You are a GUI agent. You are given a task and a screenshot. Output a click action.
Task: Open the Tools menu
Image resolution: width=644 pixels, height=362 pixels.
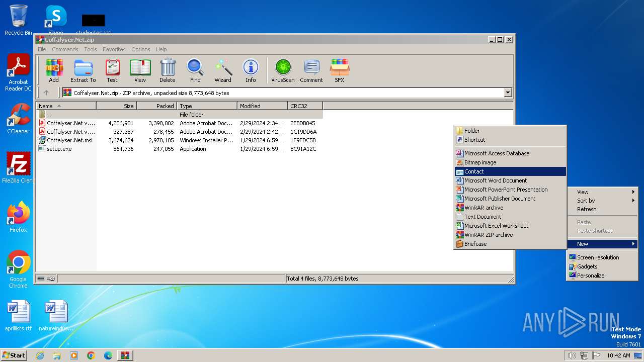click(91, 49)
